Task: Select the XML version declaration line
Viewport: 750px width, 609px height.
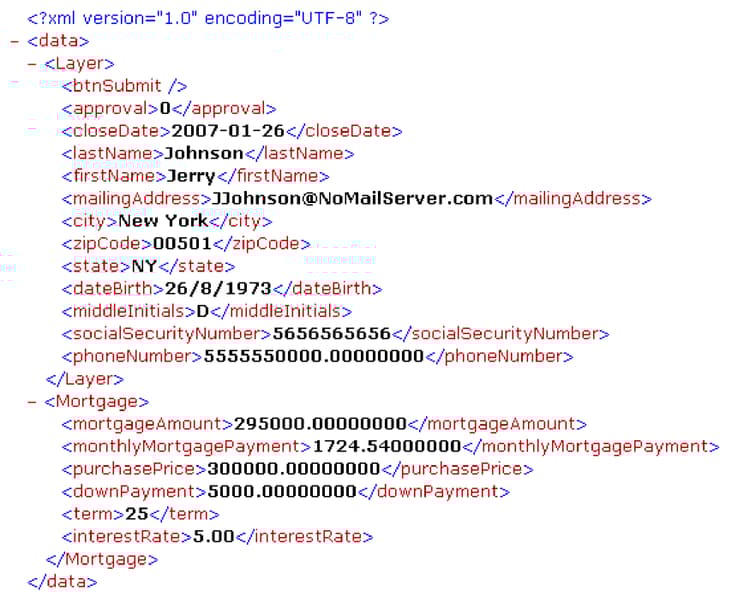Action: pos(208,19)
